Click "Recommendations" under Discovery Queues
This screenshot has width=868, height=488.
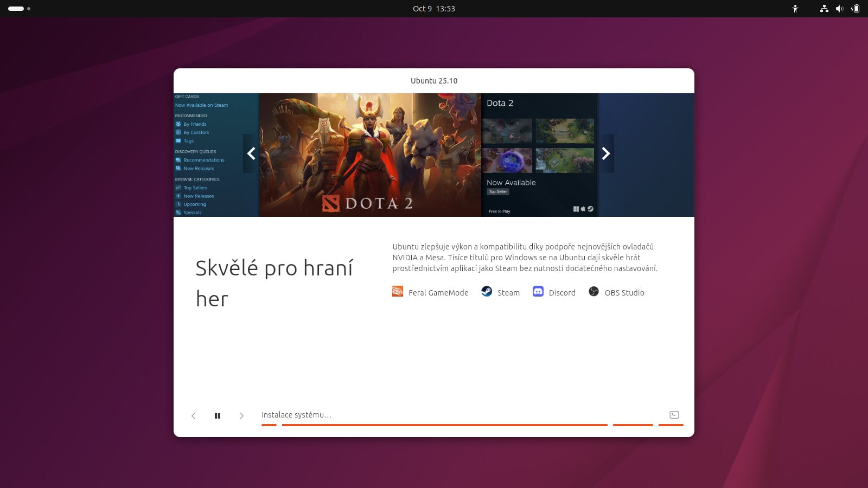point(203,160)
